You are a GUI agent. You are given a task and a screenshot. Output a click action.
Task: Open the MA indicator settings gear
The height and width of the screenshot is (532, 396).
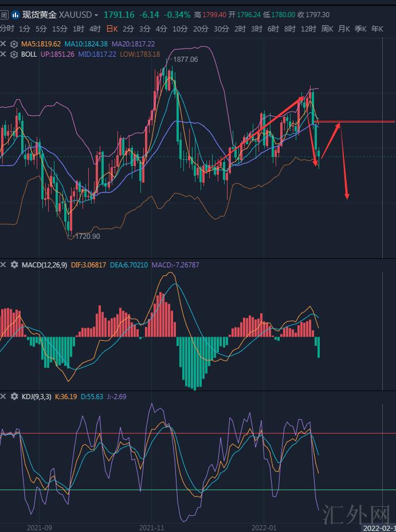click(14, 44)
